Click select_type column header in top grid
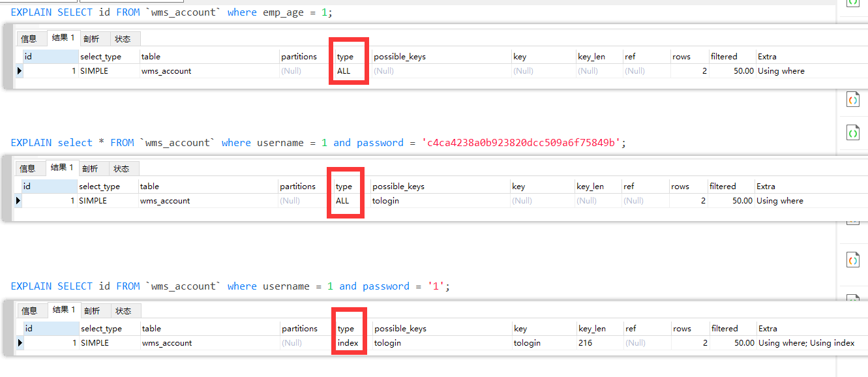The width and height of the screenshot is (868, 377). click(x=100, y=56)
